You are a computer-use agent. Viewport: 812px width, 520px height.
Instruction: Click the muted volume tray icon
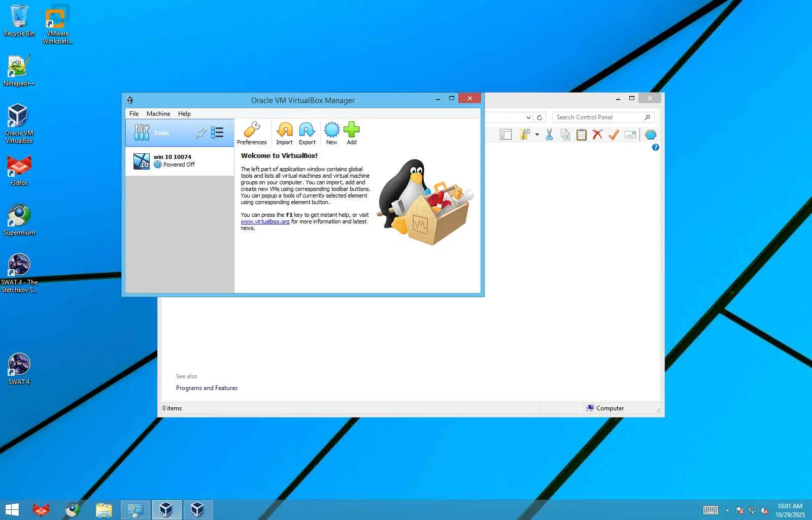pos(764,510)
